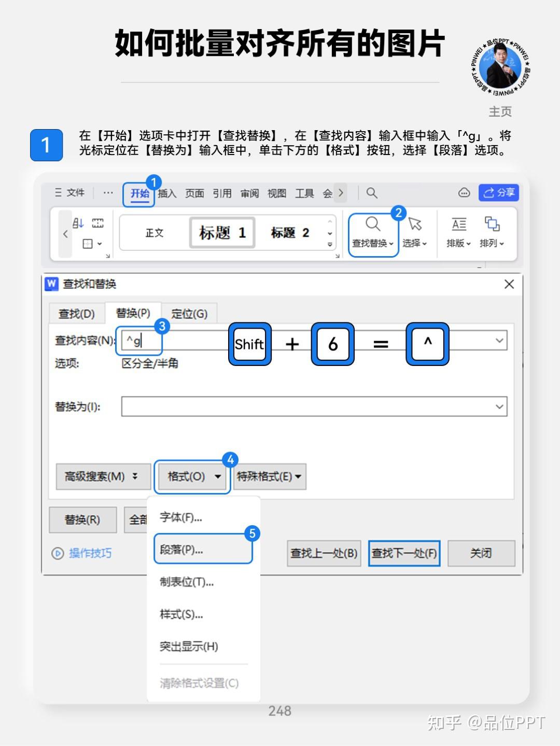Switch to the 定位(G) tab
Viewport: 560px width, 746px height.
coord(190,313)
